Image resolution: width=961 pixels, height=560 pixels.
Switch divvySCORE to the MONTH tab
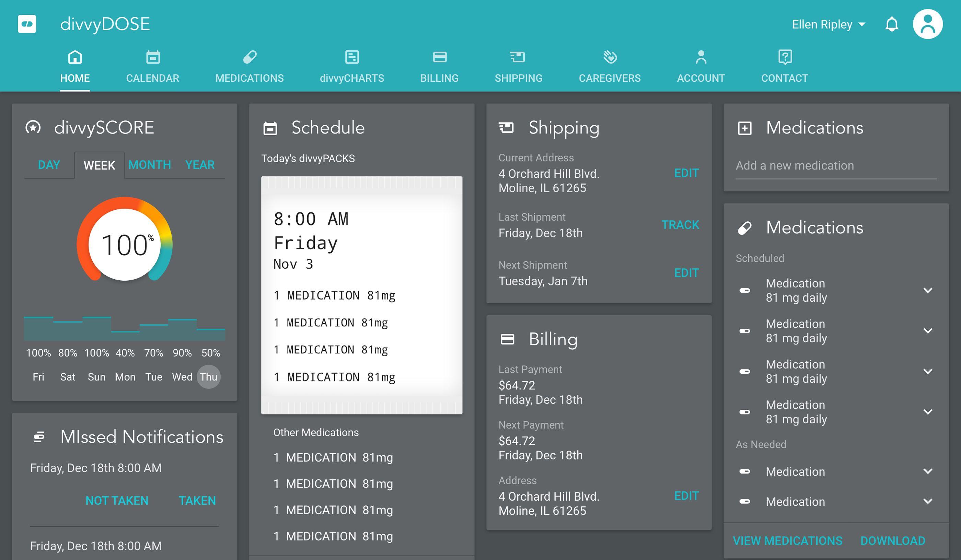tap(150, 165)
